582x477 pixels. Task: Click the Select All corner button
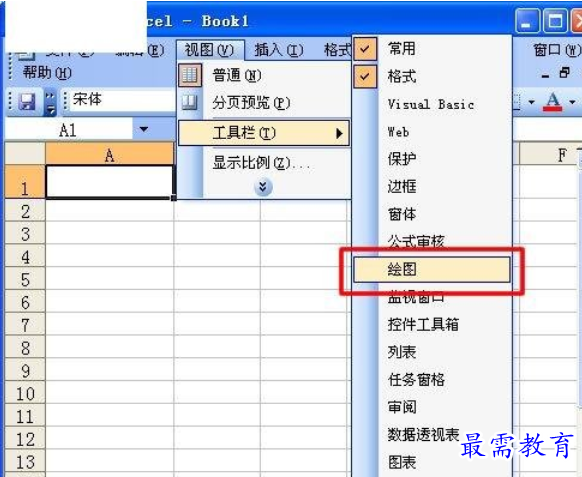point(25,153)
